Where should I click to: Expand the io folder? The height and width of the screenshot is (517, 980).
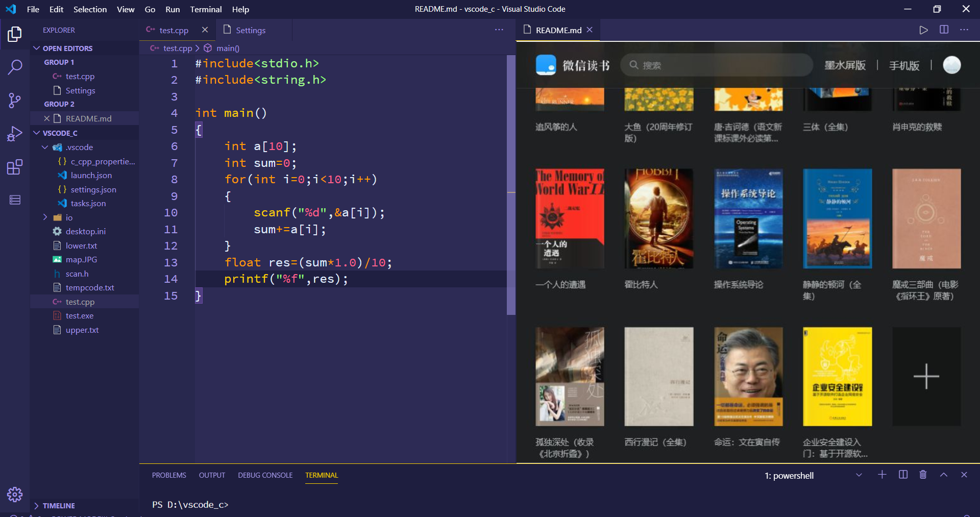click(45, 217)
